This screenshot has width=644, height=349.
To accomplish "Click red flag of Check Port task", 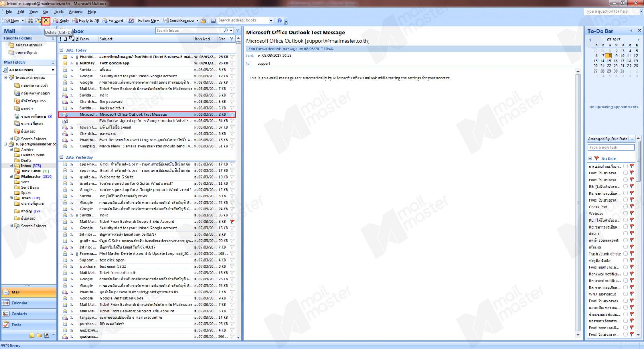I will [632, 207].
